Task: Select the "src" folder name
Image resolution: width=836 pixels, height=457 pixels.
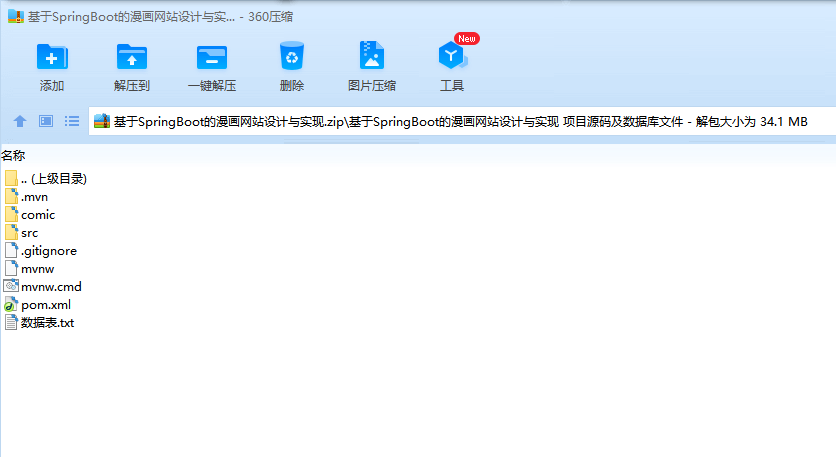Action: pos(30,233)
